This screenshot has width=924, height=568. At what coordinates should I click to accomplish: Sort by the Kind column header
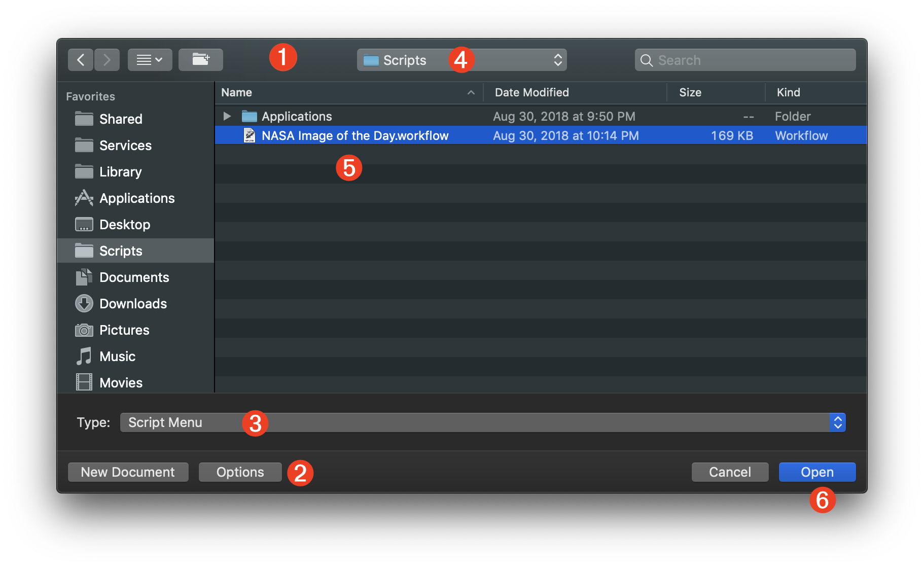[816, 92]
